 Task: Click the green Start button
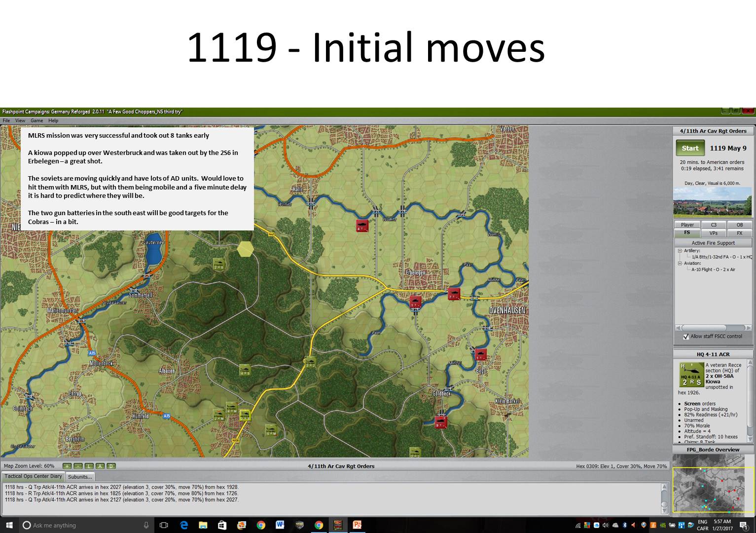point(690,148)
